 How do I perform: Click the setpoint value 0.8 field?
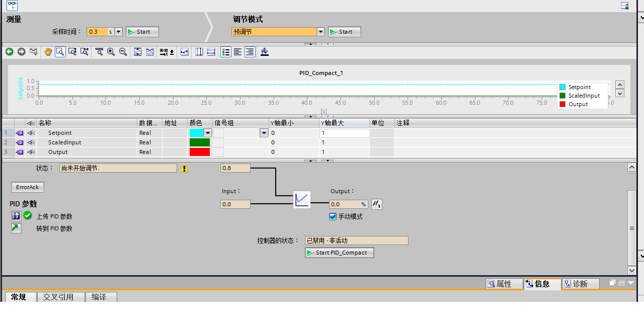235,168
